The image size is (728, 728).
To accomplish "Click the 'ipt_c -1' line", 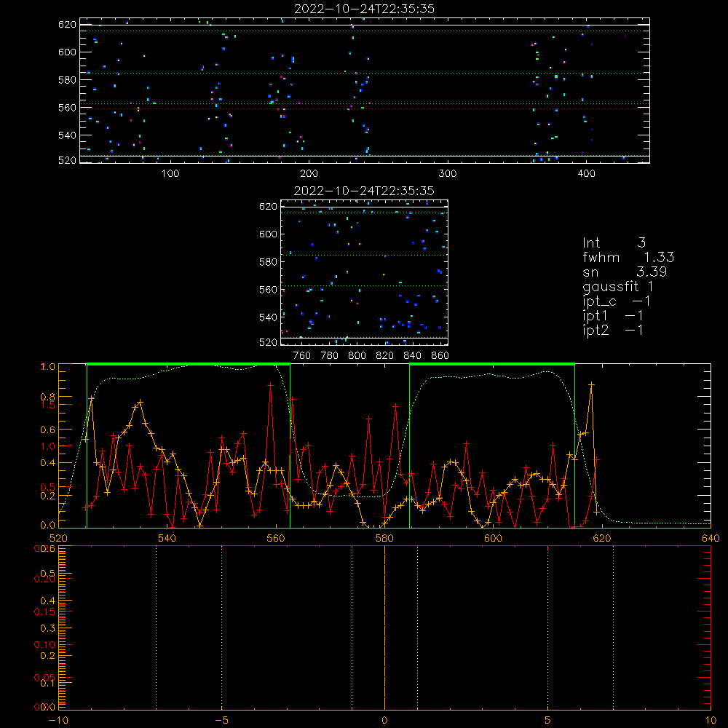I will (617, 301).
